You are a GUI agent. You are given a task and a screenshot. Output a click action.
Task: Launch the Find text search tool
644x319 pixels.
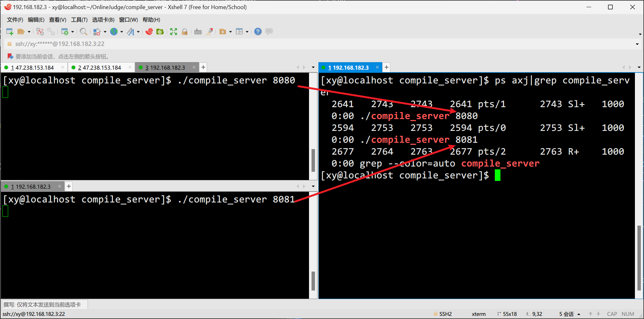click(84, 31)
